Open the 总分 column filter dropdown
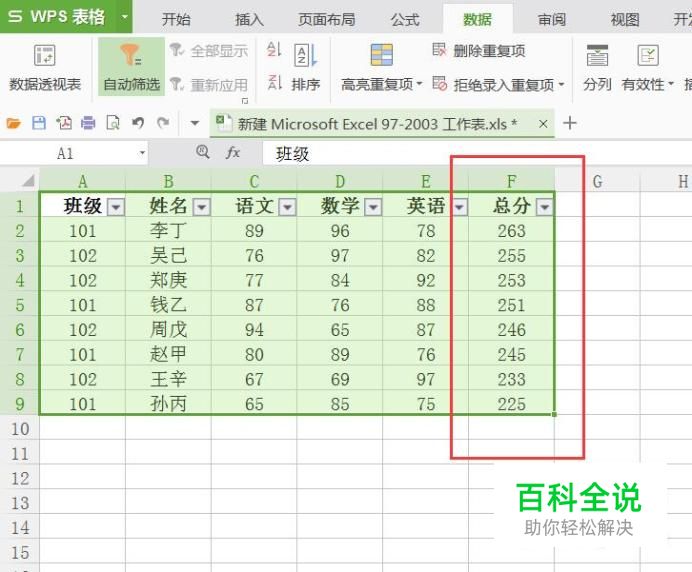 [x=545, y=207]
